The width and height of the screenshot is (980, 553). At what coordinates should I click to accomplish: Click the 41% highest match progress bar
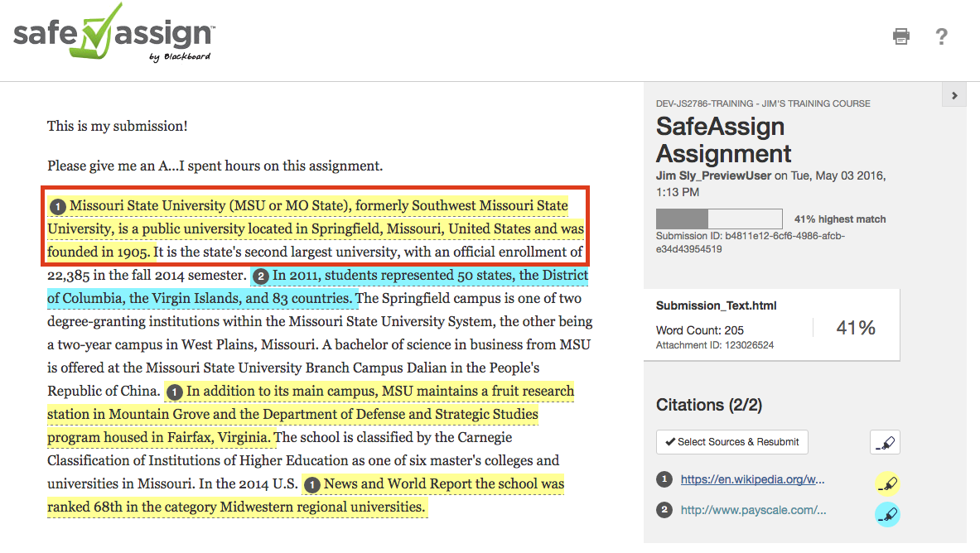[x=718, y=219]
